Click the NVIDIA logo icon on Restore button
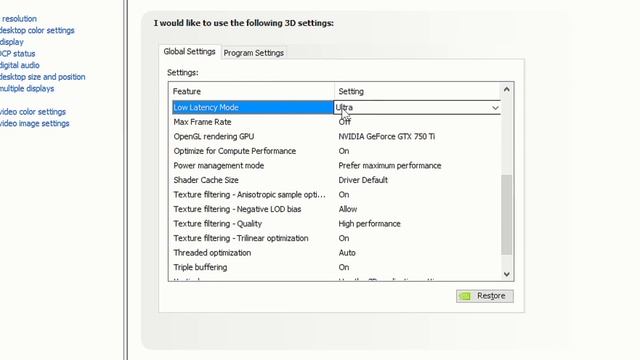 (x=465, y=296)
